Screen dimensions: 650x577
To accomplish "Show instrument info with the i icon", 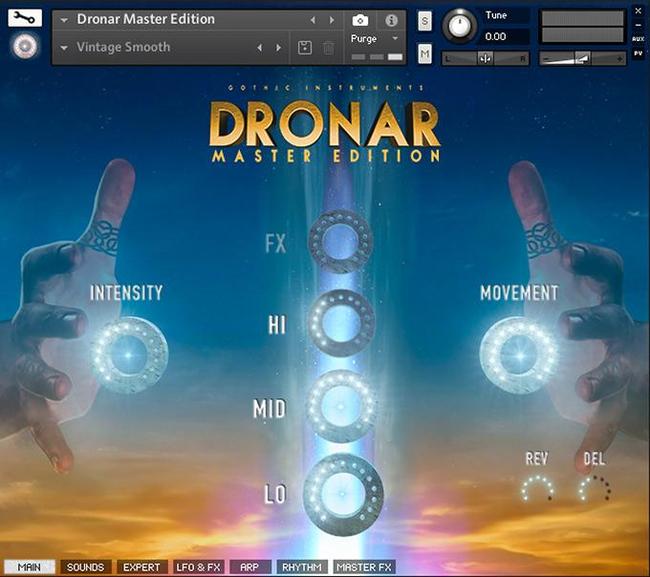I will pos(391,20).
